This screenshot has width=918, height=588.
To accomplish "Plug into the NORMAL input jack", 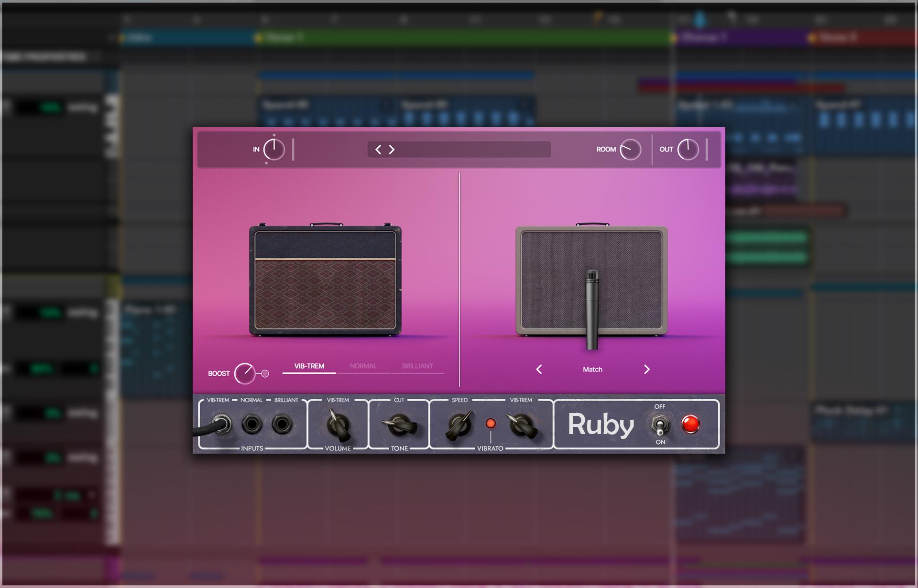I will 252,424.
